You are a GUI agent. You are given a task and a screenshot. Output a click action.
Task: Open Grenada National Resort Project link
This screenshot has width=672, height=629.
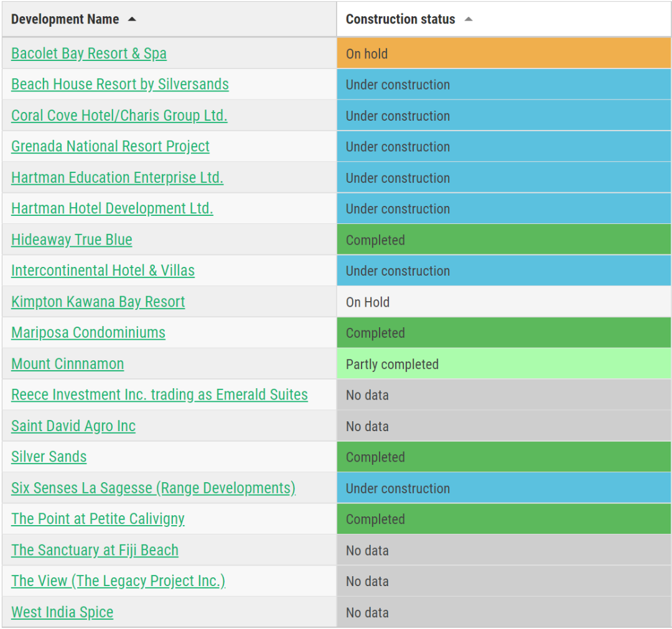click(x=110, y=147)
